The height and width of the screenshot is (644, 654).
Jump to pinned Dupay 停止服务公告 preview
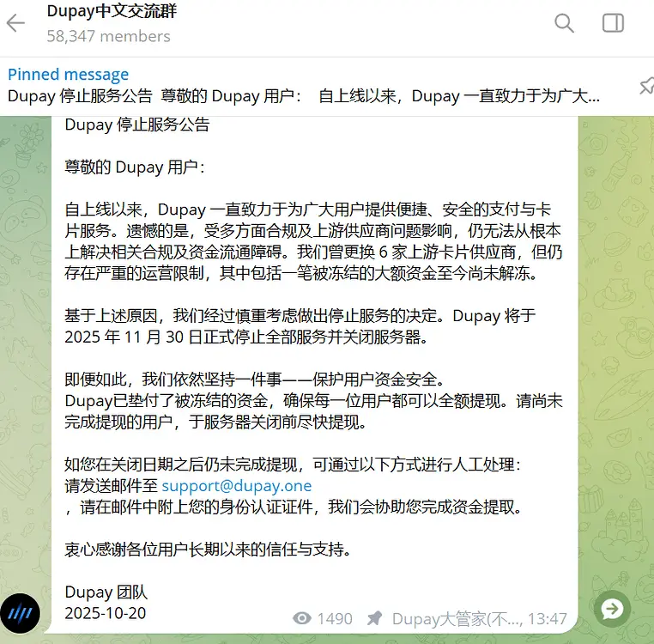point(304,96)
